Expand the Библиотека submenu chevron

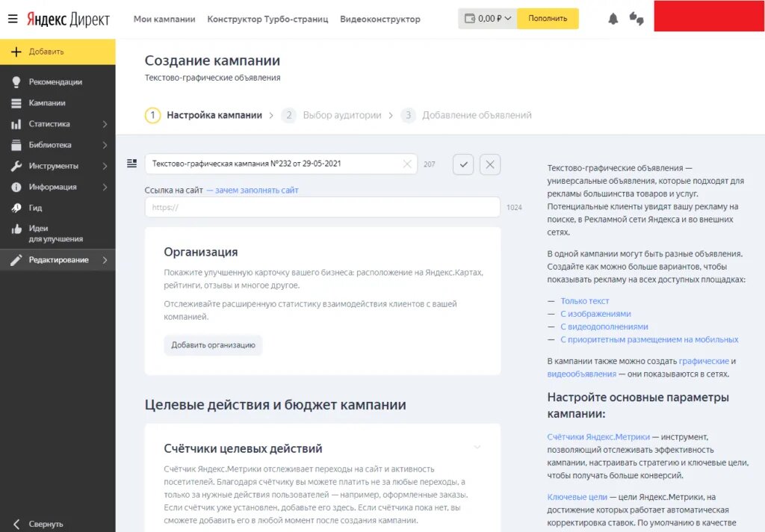pos(105,145)
